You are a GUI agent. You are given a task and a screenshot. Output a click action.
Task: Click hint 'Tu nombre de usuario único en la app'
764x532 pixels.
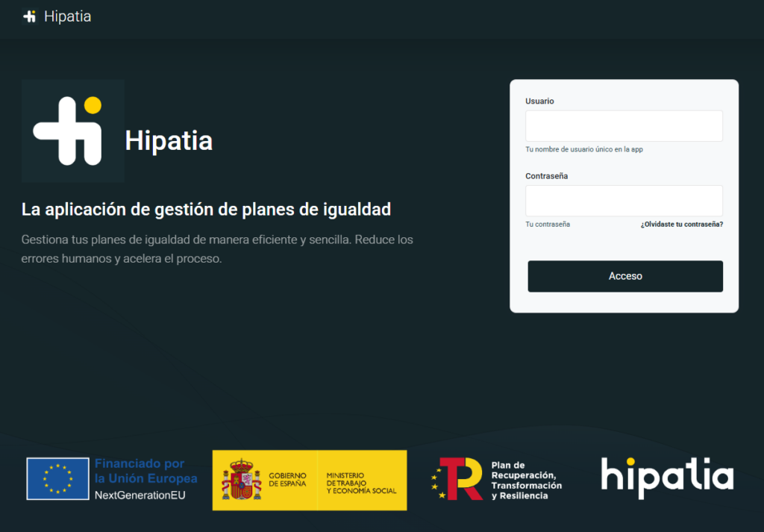pos(583,149)
